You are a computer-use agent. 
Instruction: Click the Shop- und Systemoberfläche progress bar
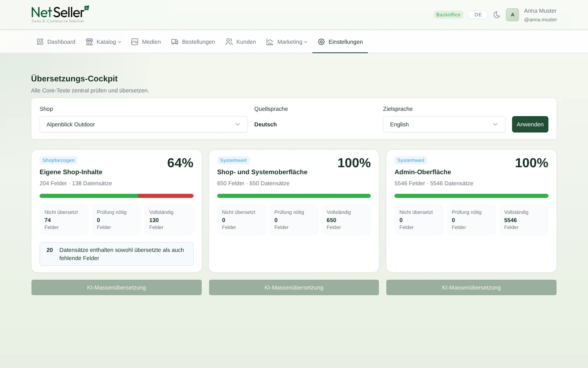tap(294, 196)
